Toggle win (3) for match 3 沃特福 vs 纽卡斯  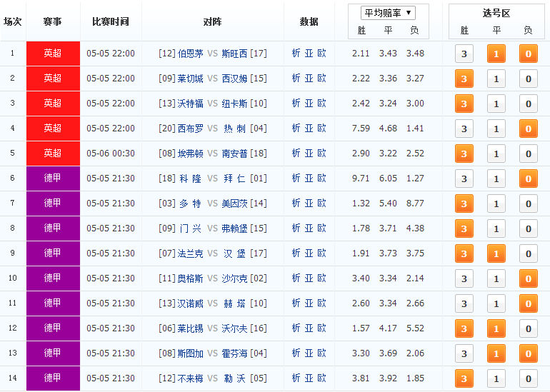[464, 104]
